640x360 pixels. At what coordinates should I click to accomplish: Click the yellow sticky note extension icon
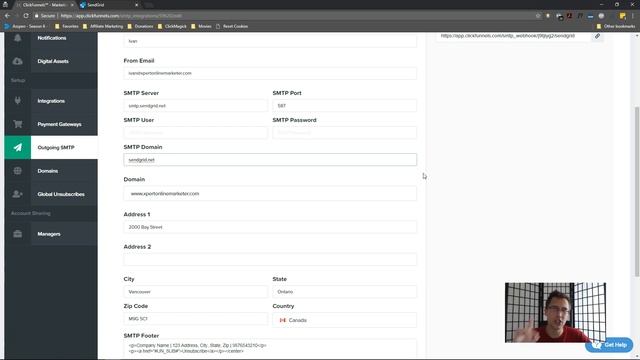point(622,16)
